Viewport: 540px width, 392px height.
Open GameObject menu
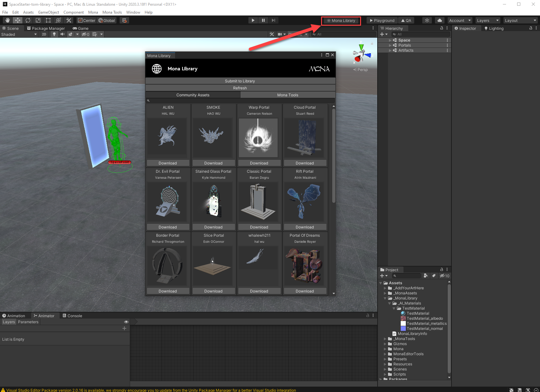[x=49, y=12]
